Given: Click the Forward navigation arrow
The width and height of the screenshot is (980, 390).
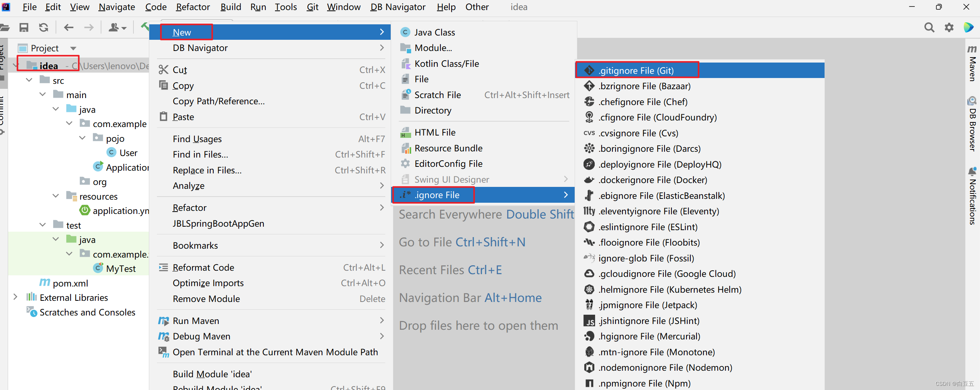Looking at the screenshot, I should 89,27.
